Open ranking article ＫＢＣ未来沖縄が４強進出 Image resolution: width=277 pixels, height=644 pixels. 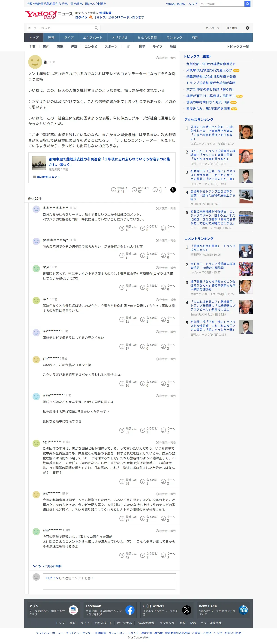tap(213, 218)
